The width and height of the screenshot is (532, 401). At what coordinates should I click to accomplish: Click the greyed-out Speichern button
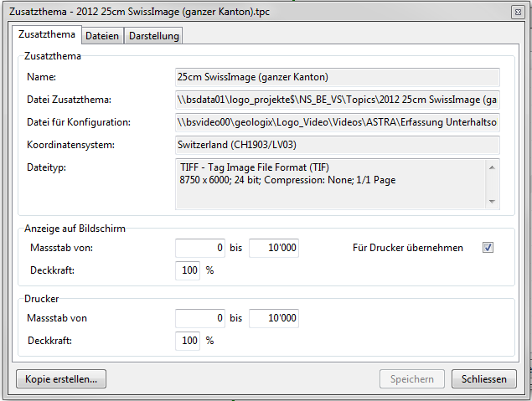(x=412, y=379)
